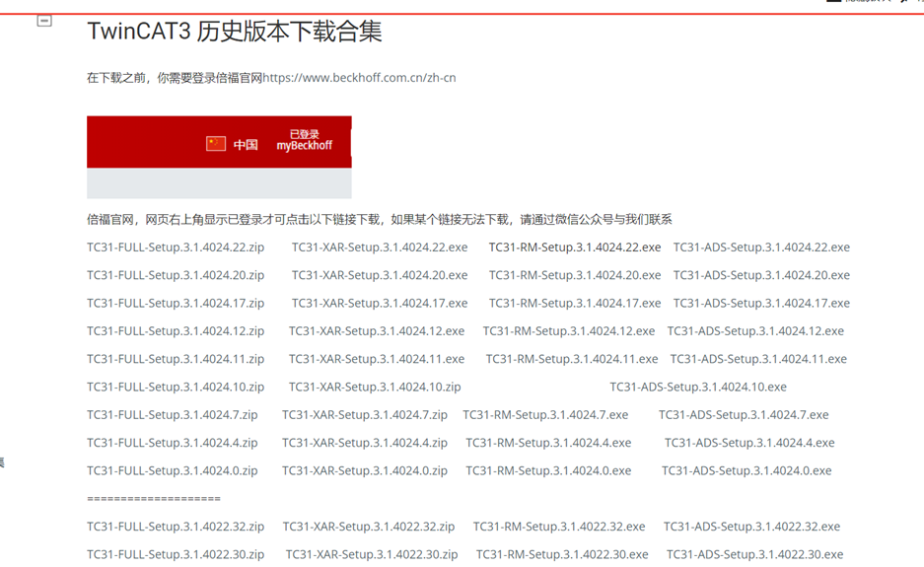
Task: Download TC31-XAR-Setup.3.1.4024.10.zip
Action: click(375, 388)
